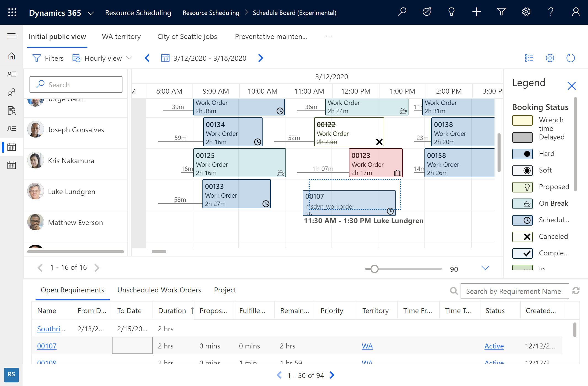The height and width of the screenshot is (386, 588).
Task: Close the Legend panel with X button
Action: tap(572, 85)
